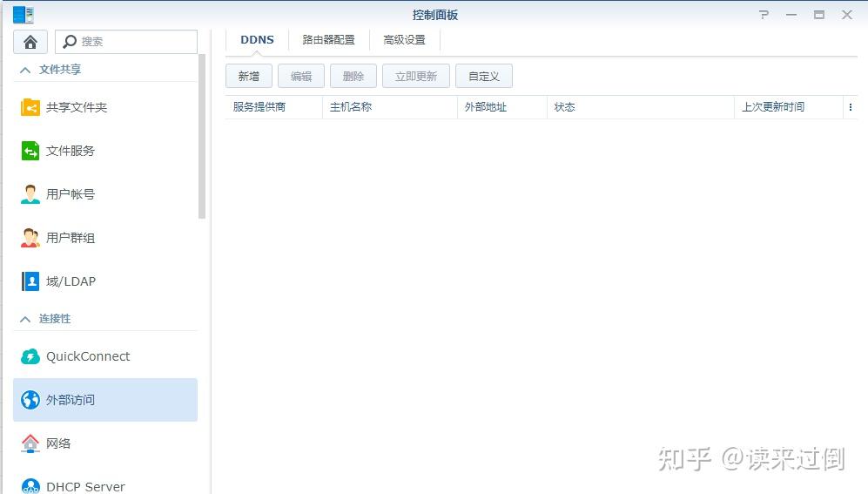Click Control Panel app icon in title bar
The width and height of the screenshot is (868, 494).
click(x=24, y=15)
